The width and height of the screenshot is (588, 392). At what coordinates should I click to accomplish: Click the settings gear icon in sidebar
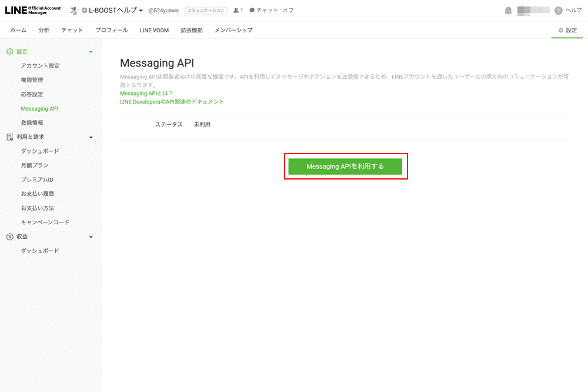tap(9, 52)
